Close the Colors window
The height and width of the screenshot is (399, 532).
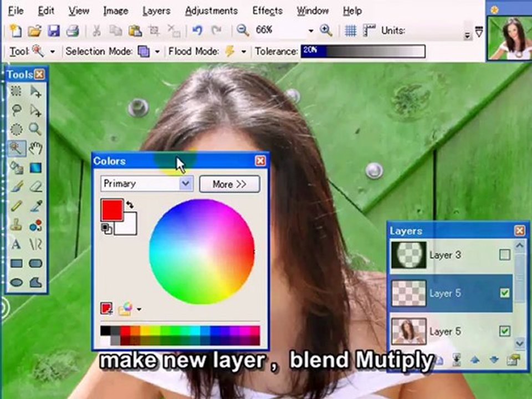pos(260,161)
